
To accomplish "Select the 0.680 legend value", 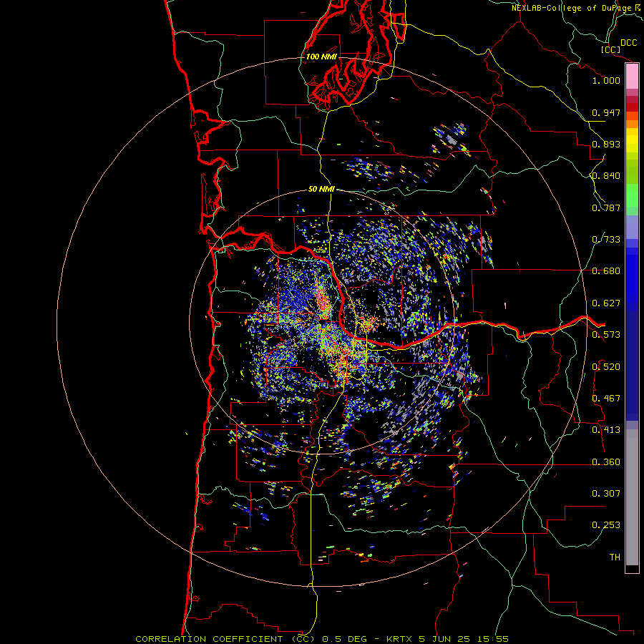I will pos(606,271).
